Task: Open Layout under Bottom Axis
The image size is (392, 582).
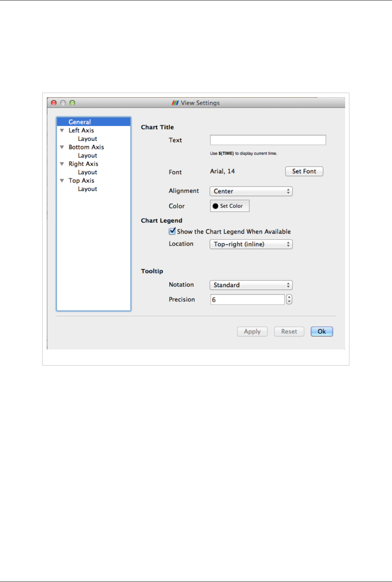Action: [x=88, y=156]
